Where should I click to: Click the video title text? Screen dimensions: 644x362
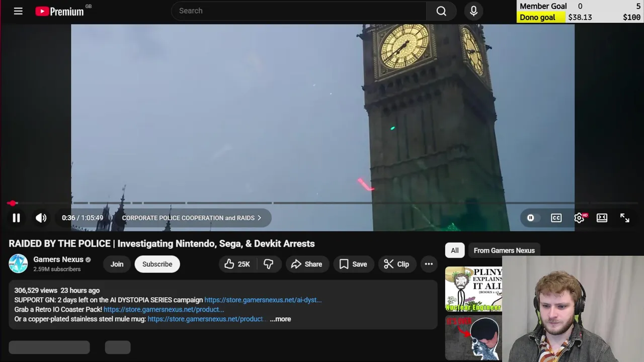click(x=162, y=243)
